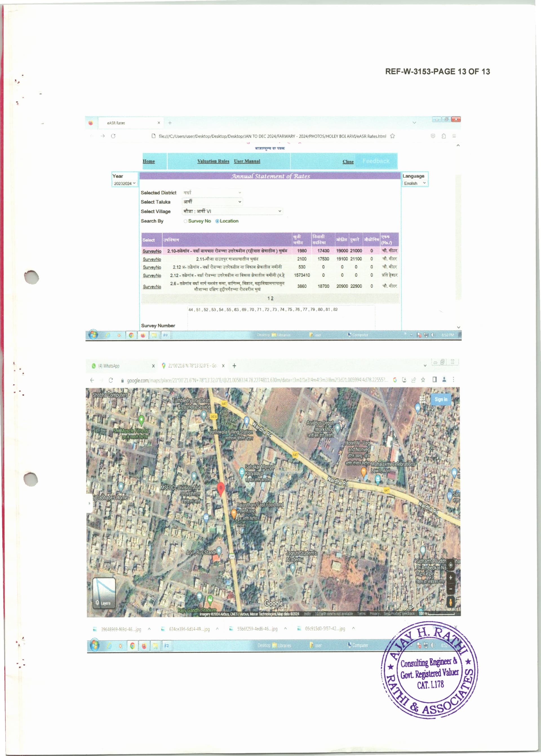
Task: Open the Valuation Rules link
Action: (x=213, y=161)
